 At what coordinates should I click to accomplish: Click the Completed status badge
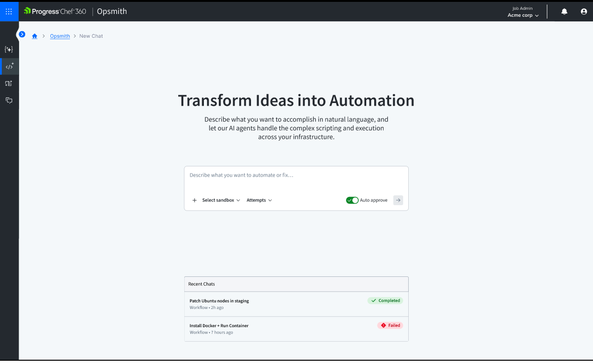pyautogui.click(x=385, y=301)
